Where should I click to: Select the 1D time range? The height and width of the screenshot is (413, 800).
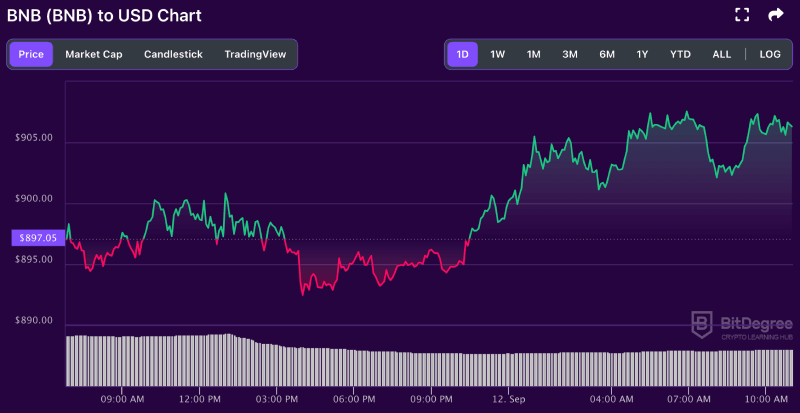(x=462, y=54)
